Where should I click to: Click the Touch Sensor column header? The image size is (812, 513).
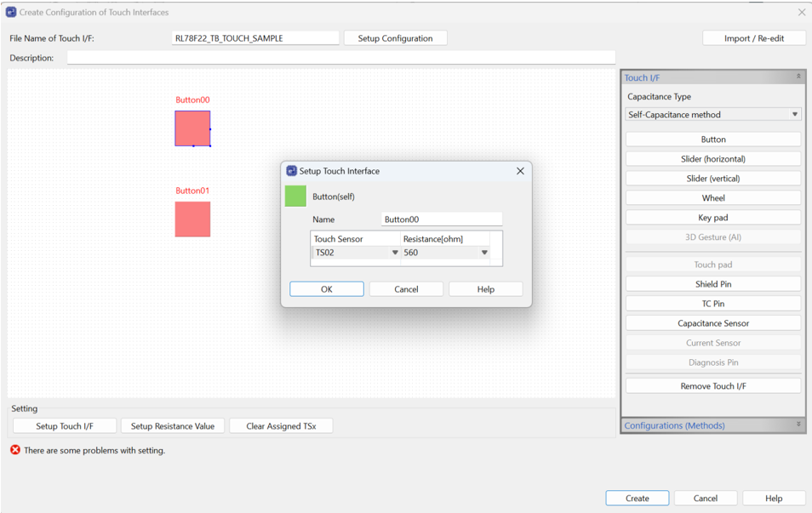pyautogui.click(x=355, y=239)
